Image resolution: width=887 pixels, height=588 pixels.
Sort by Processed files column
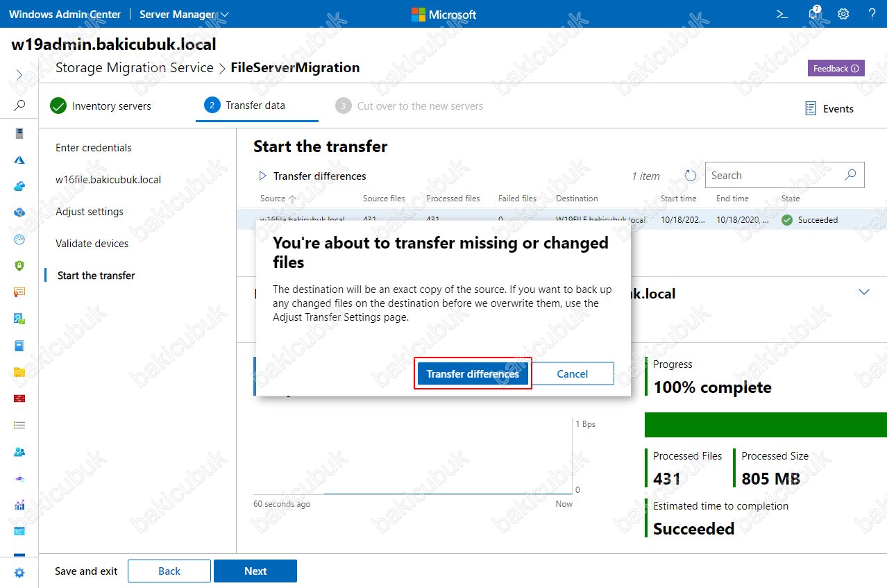(x=453, y=199)
